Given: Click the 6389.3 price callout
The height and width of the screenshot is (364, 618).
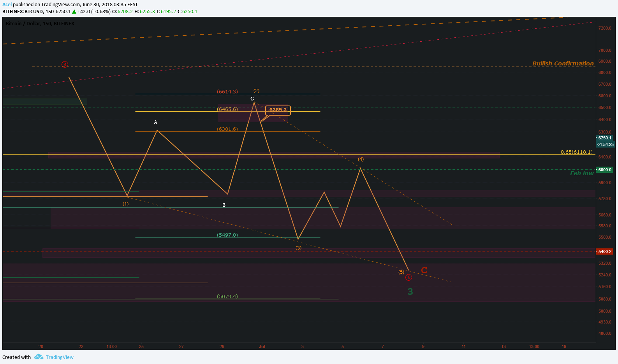Looking at the screenshot, I should point(278,110).
